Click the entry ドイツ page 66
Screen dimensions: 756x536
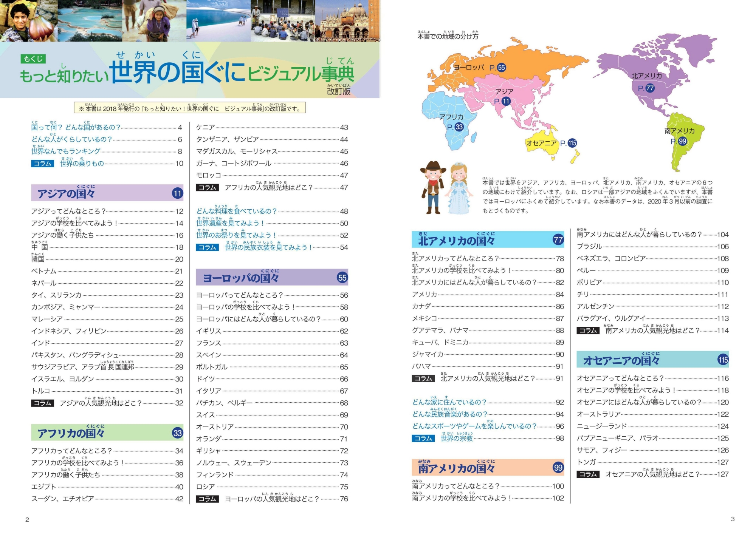[x=272, y=379]
